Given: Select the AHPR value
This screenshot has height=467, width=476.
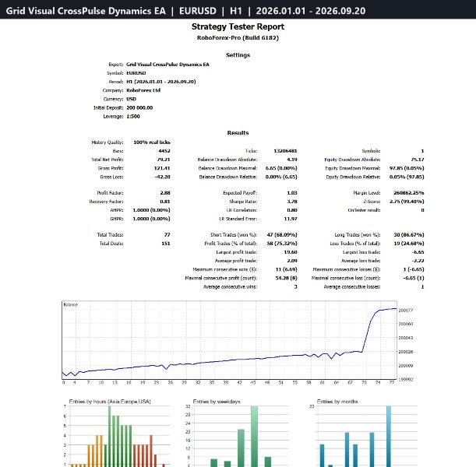Looking at the screenshot, I should pos(151,210).
